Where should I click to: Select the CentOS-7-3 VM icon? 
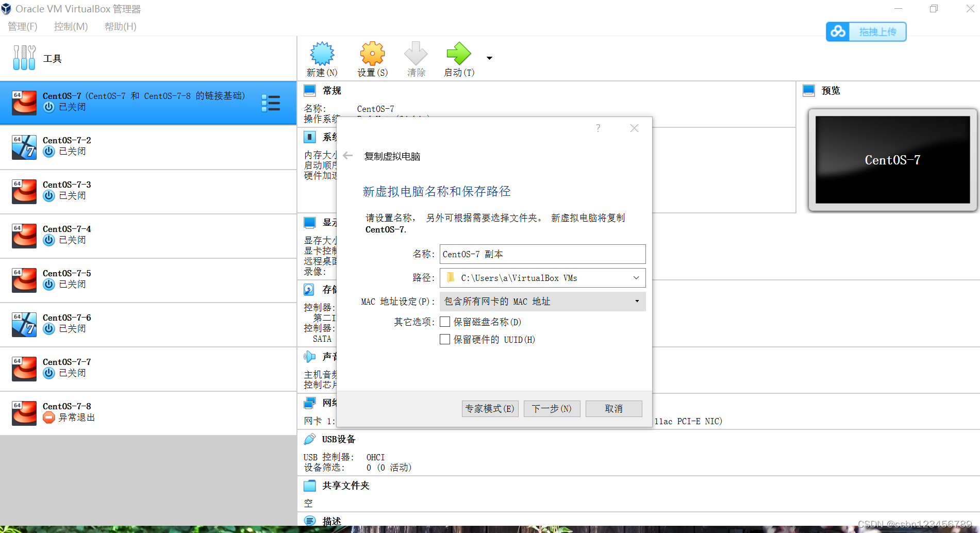24,192
